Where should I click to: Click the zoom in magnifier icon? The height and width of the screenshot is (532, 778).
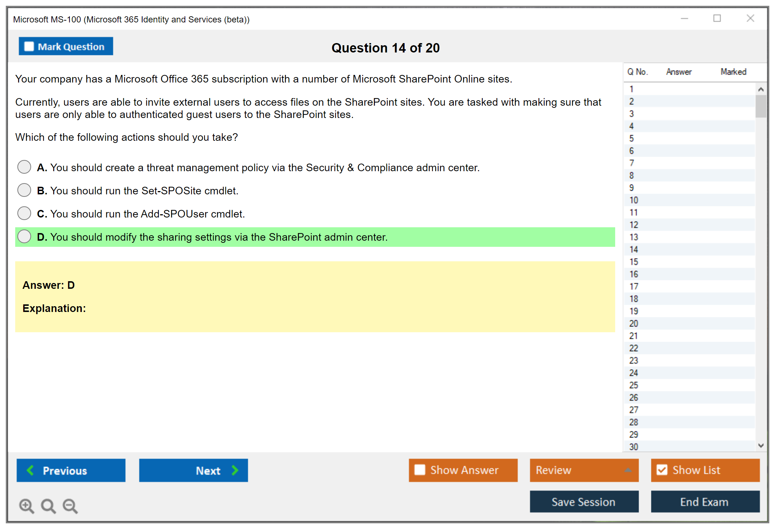[26, 506]
